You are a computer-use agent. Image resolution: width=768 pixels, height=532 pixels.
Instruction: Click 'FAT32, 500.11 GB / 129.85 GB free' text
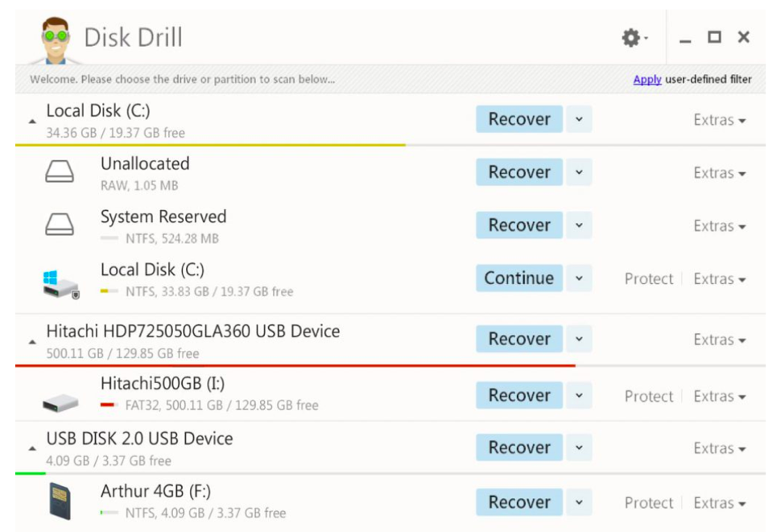click(x=222, y=405)
